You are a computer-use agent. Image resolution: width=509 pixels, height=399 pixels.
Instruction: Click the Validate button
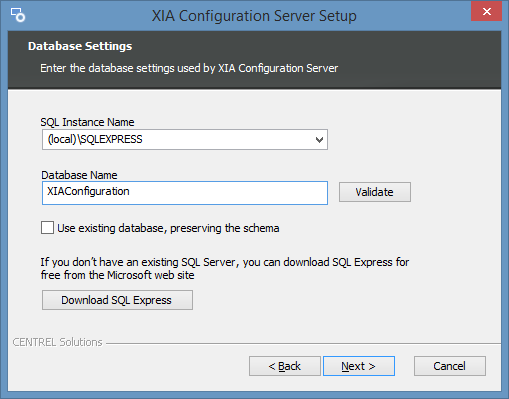click(x=375, y=192)
